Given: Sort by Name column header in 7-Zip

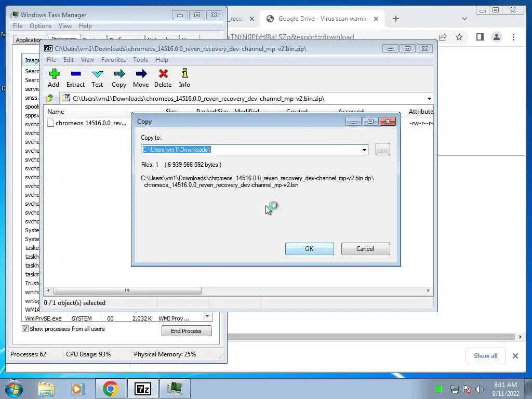Looking at the screenshot, I should point(86,112).
